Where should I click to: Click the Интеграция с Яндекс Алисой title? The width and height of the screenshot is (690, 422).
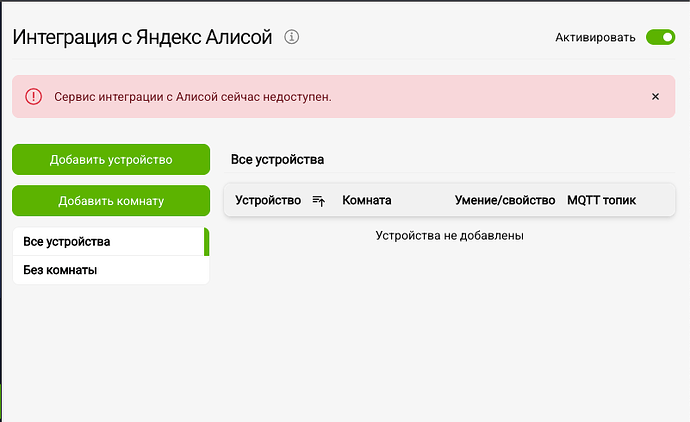pos(142,37)
